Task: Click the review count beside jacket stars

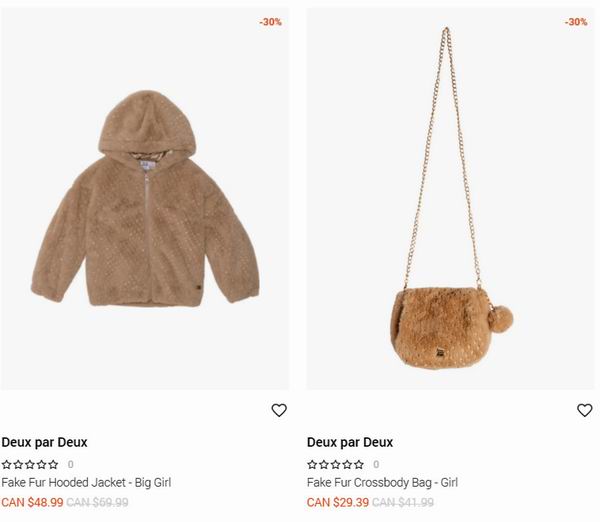Action: coord(70,465)
